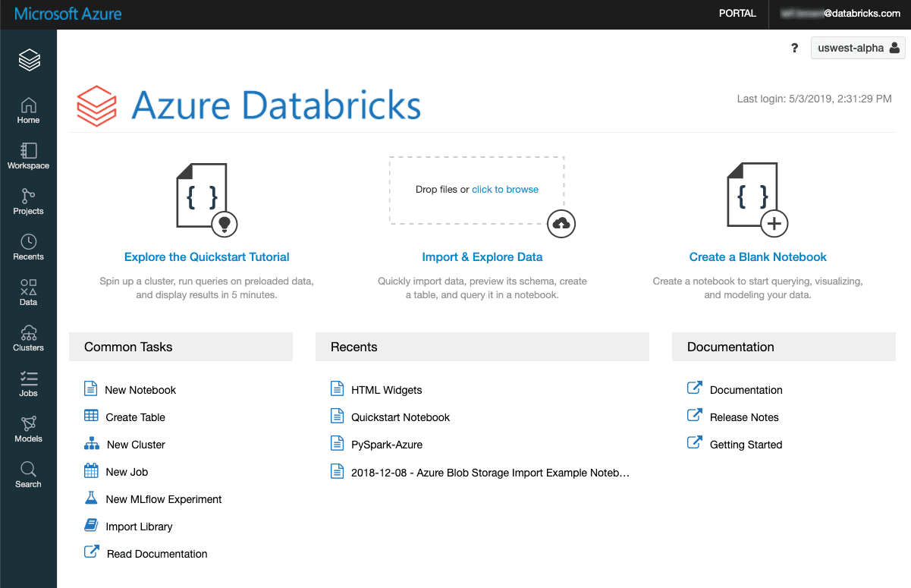Click the 'click to browse' link
Viewport: 911px width, 588px height.
[x=504, y=189]
